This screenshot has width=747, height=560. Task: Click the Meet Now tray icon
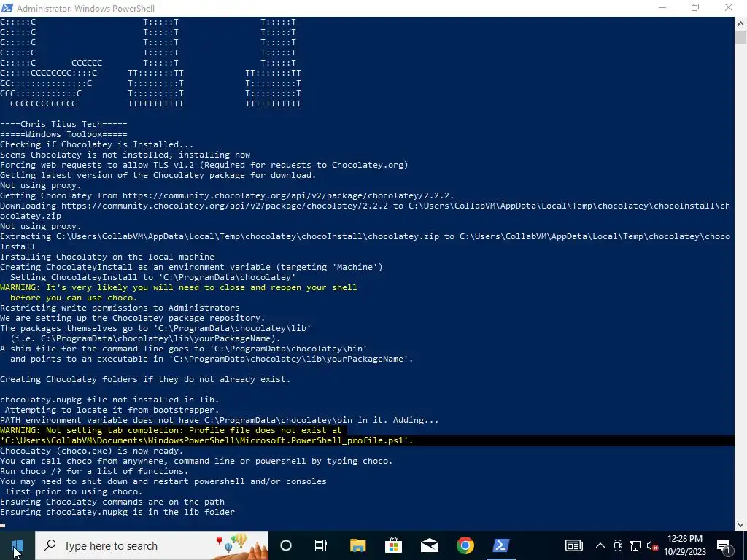pyautogui.click(x=618, y=545)
